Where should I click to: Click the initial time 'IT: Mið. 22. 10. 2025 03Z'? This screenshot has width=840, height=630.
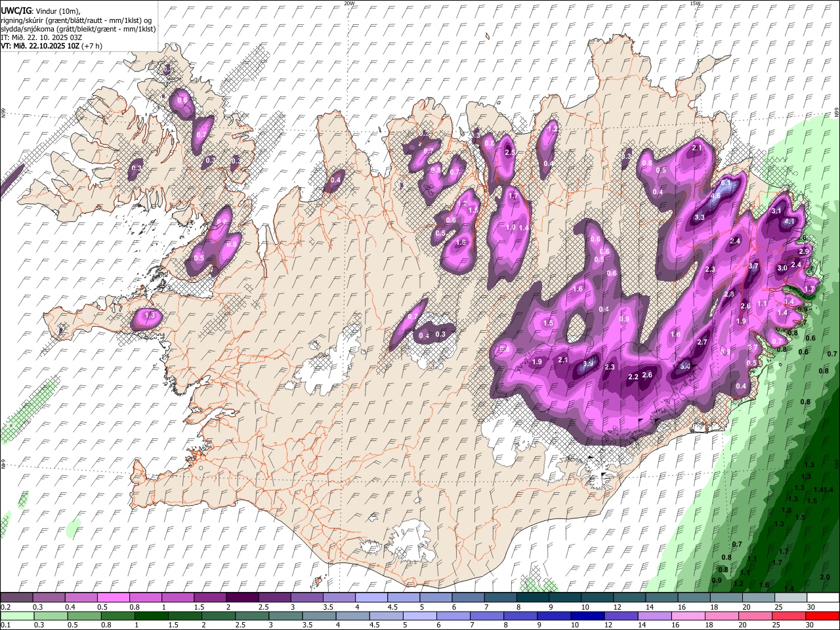pos(41,37)
